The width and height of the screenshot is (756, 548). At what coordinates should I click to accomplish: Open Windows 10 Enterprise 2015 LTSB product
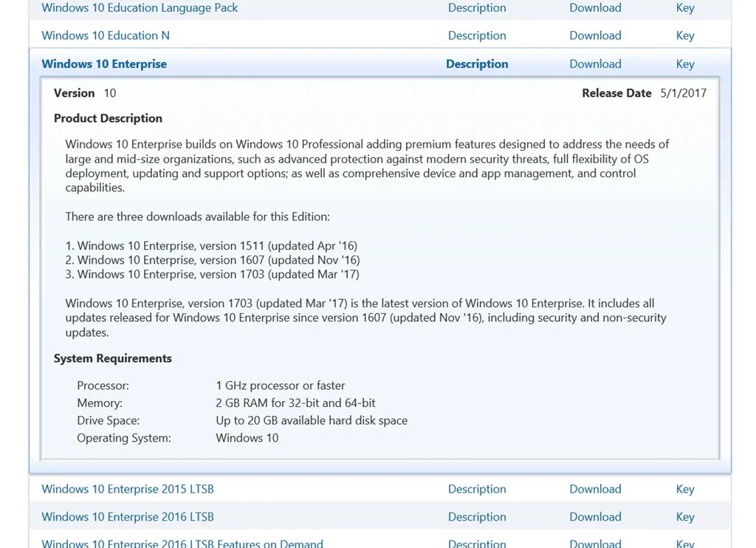128,489
